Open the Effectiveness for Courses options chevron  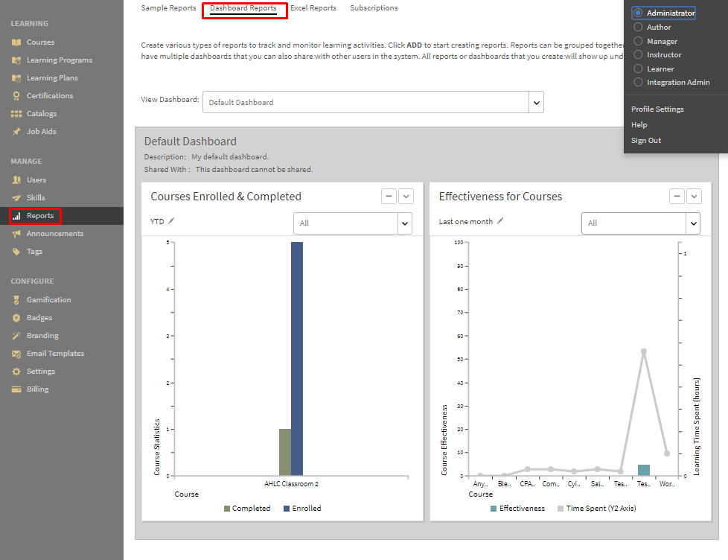[x=694, y=197]
